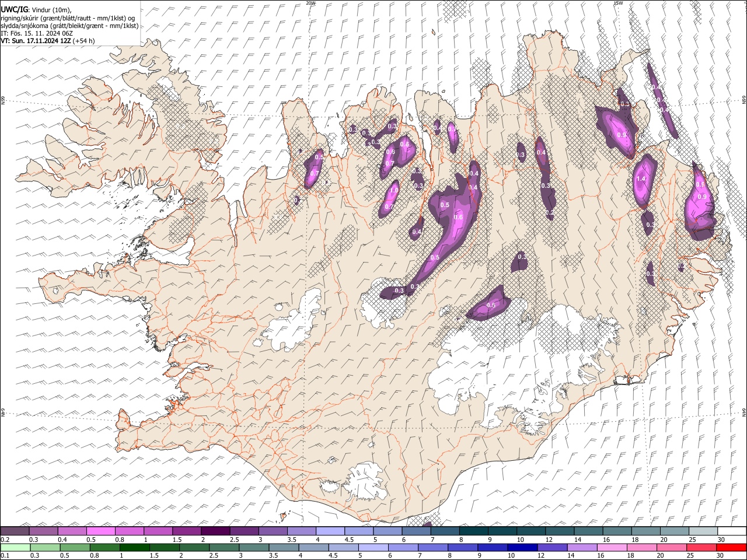Choose the deep blue rain swatch labeled 10
The width and height of the screenshot is (747, 560).
click(x=522, y=548)
